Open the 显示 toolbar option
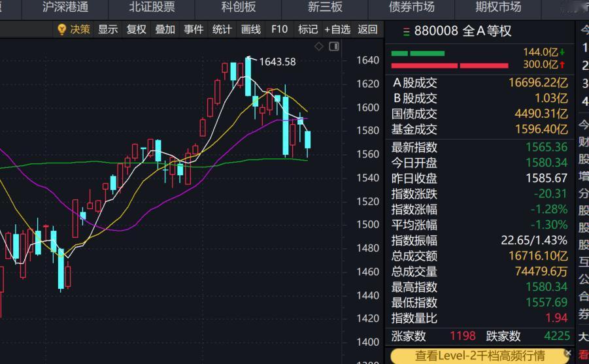This screenshot has height=364, width=589. pyautogui.click(x=108, y=29)
